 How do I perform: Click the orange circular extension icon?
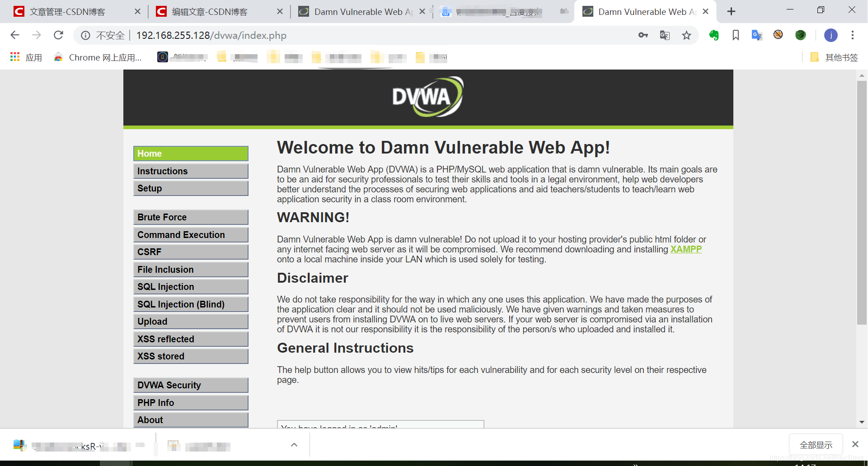click(x=778, y=35)
